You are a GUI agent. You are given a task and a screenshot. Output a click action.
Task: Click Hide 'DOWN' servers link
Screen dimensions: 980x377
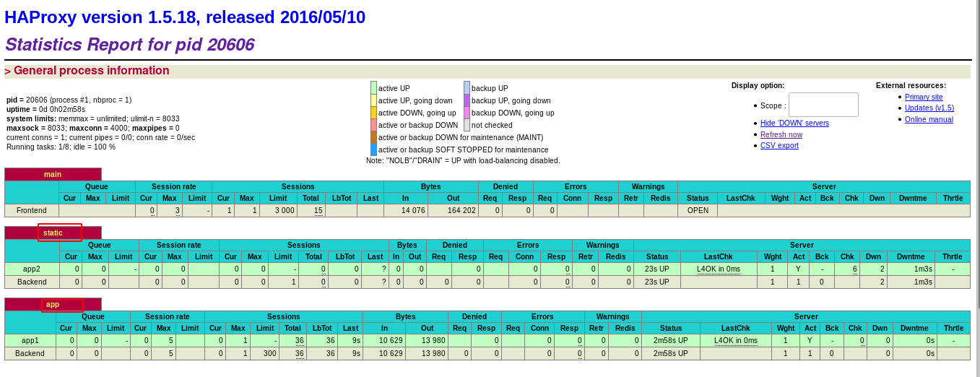[794, 123]
